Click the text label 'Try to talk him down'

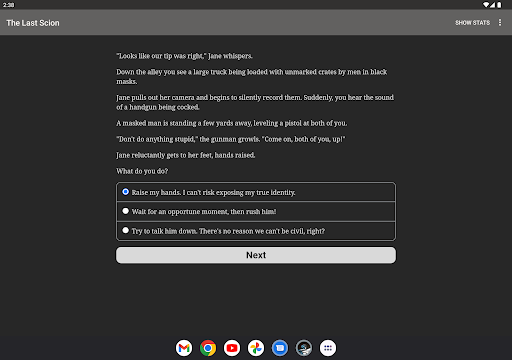pos(164,231)
